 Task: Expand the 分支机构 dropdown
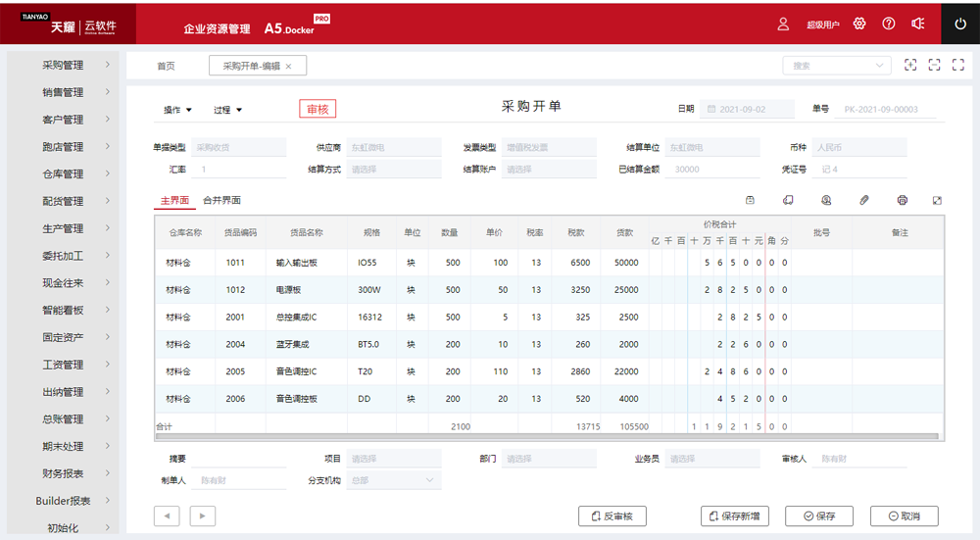pyautogui.click(x=394, y=480)
